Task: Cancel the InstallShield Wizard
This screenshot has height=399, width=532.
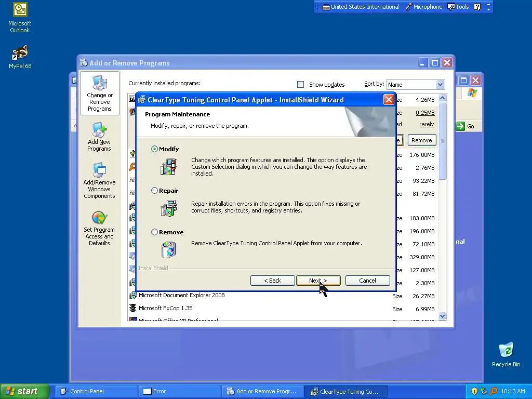Action: pos(367,281)
